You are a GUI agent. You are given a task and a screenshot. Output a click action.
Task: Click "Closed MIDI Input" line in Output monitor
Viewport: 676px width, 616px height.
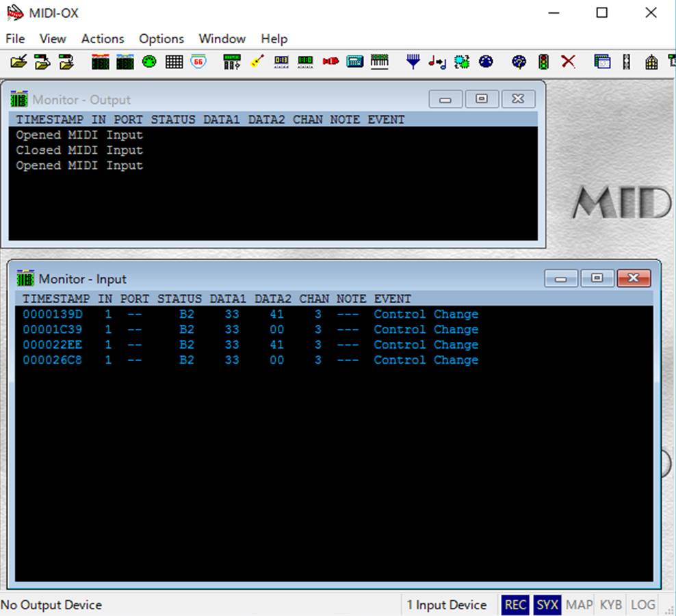coord(79,150)
